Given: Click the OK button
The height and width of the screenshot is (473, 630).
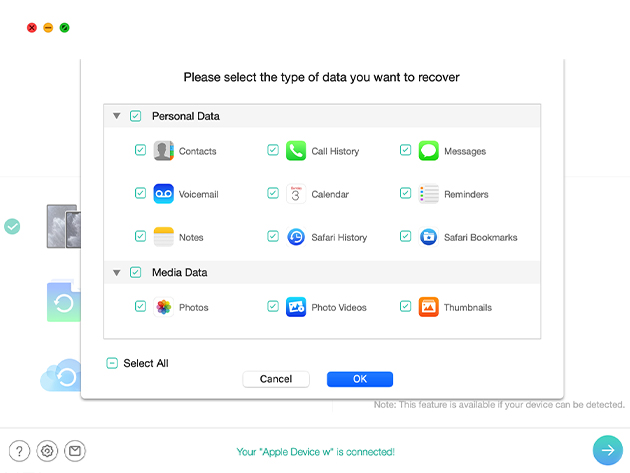Looking at the screenshot, I should (360, 379).
